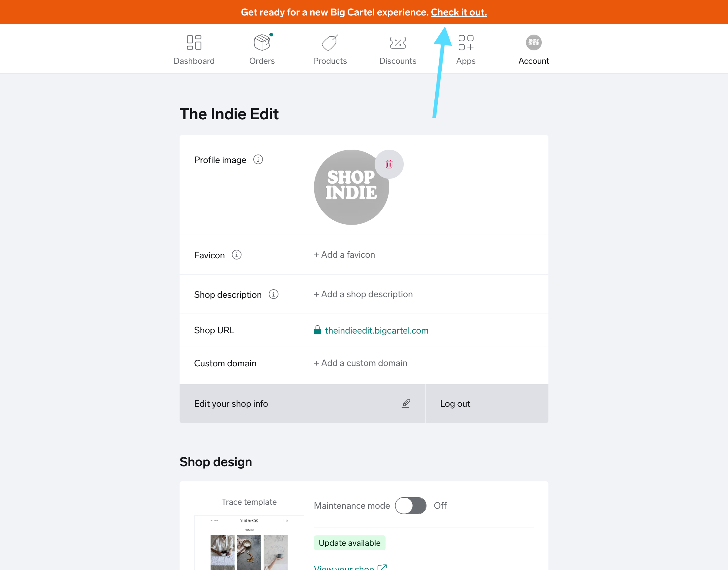Open the Dashboard grid icon
Viewport: 728px width, 570px height.
pyautogui.click(x=194, y=42)
